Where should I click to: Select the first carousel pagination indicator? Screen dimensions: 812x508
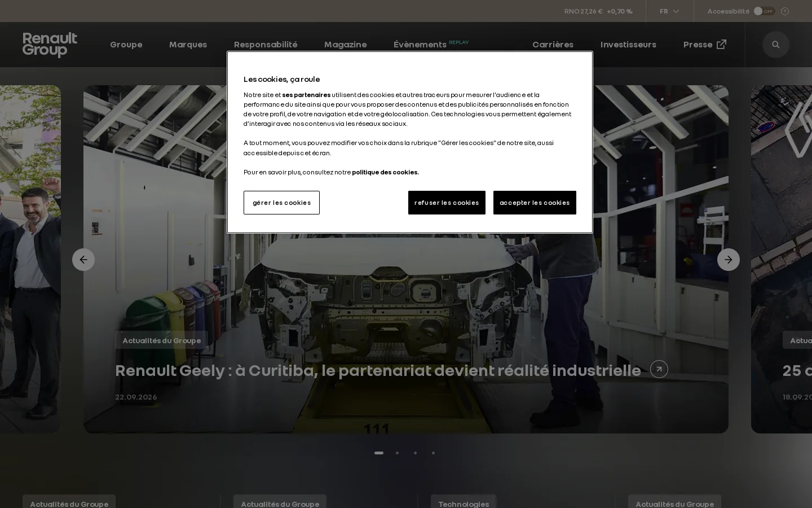pos(379,453)
